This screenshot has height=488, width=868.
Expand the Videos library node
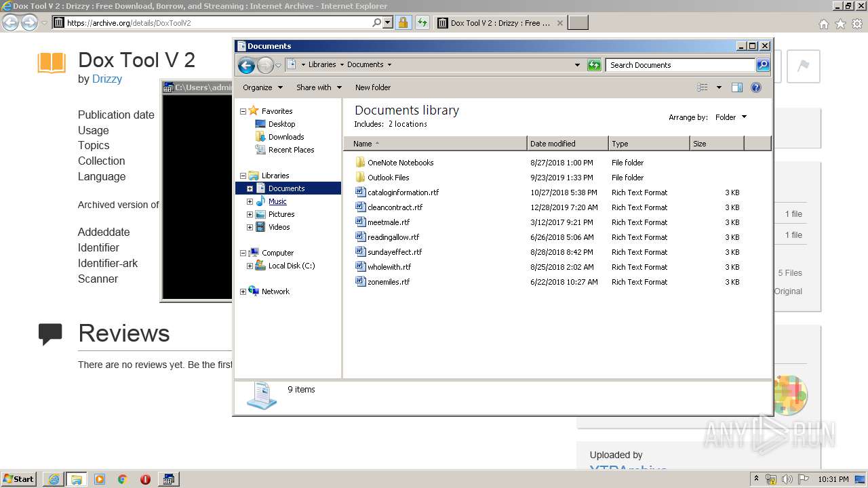tap(250, 227)
